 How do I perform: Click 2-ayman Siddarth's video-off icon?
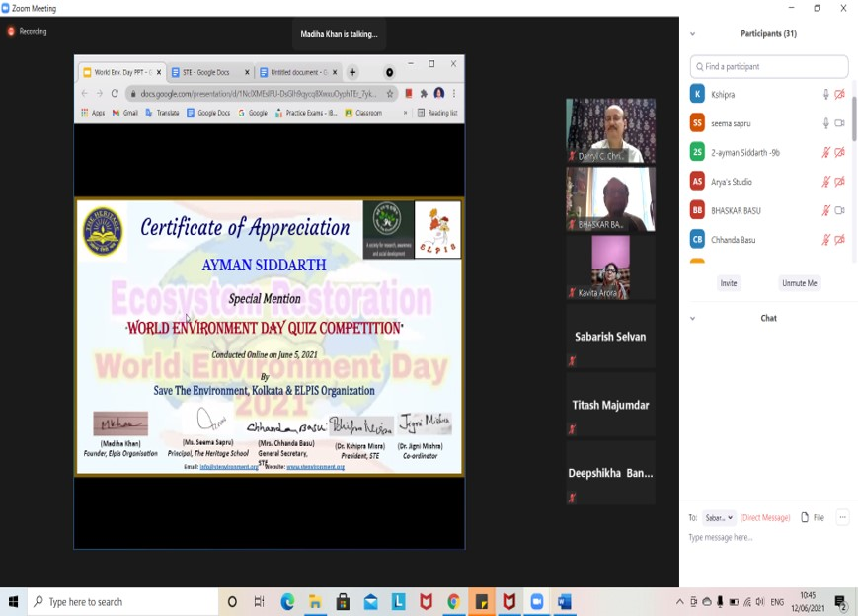(x=839, y=153)
